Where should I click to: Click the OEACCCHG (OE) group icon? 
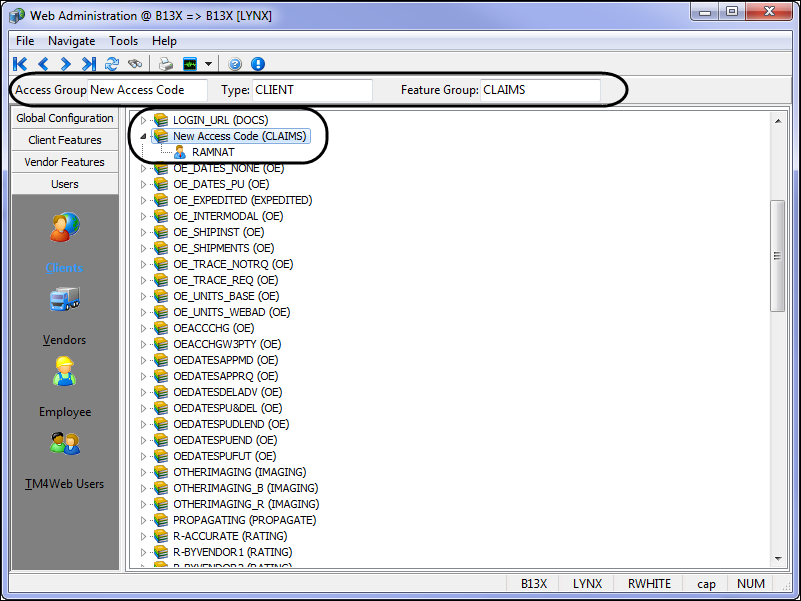point(161,328)
